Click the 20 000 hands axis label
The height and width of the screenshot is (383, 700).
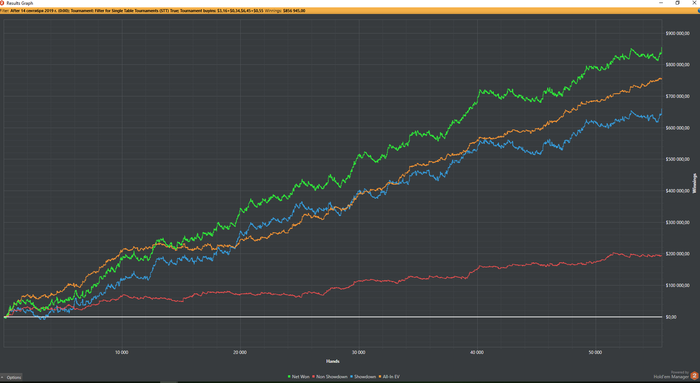240,352
